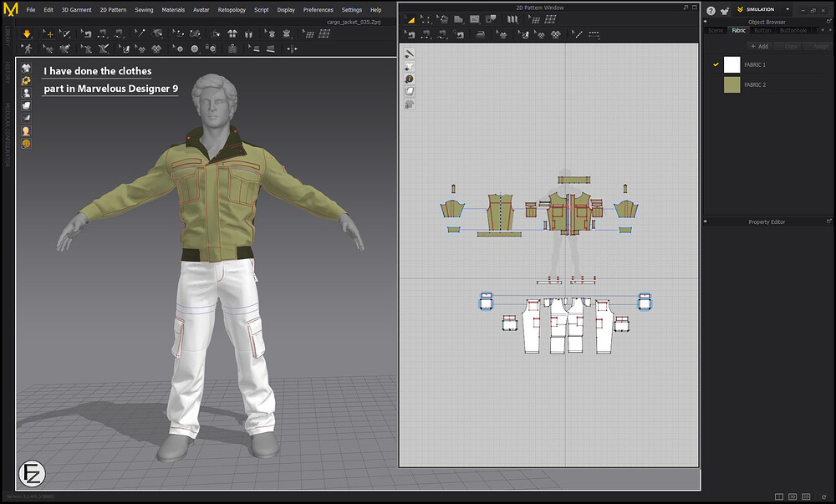Select the Zipper tool in 3D toolbar
Image resolution: width=836 pixels, height=504 pixels.
click(x=232, y=49)
